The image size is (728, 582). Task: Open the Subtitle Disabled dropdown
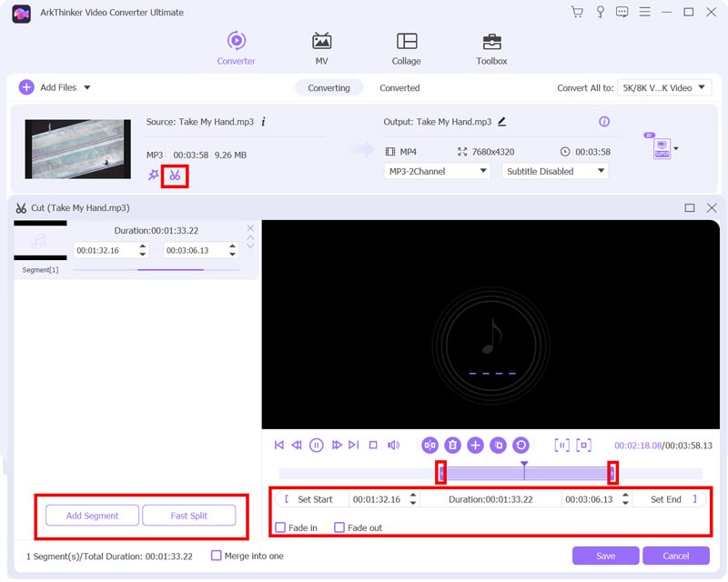pos(555,171)
